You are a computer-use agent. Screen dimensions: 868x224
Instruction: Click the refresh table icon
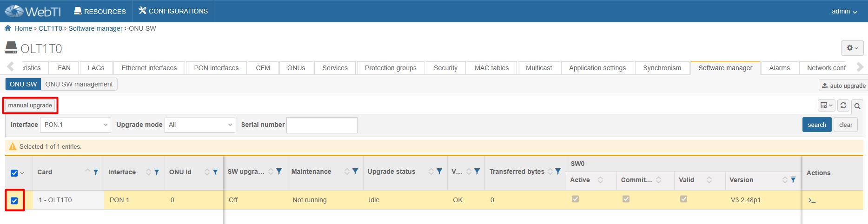point(843,105)
